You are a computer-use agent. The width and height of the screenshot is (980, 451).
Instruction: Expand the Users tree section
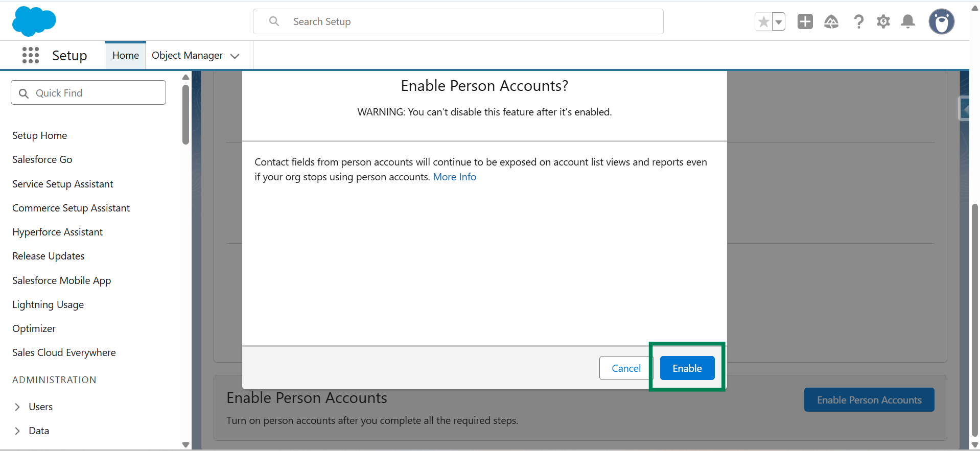coord(17,407)
